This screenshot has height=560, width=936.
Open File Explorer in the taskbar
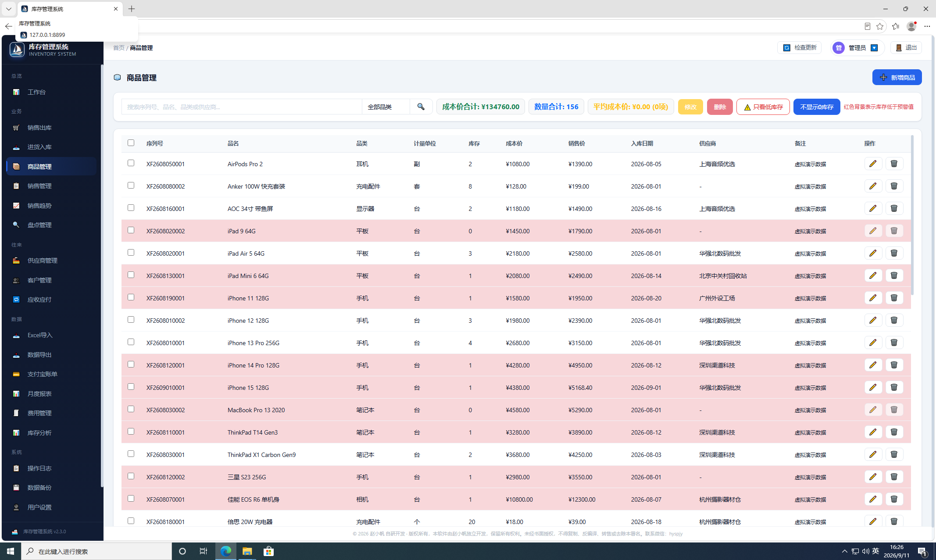coord(247,551)
